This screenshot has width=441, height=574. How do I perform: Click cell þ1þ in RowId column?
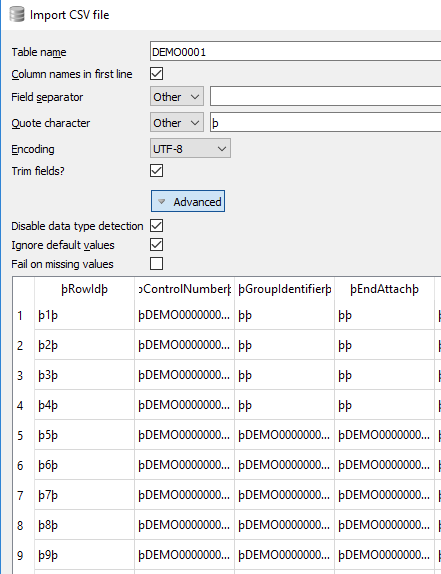pos(85,315)
